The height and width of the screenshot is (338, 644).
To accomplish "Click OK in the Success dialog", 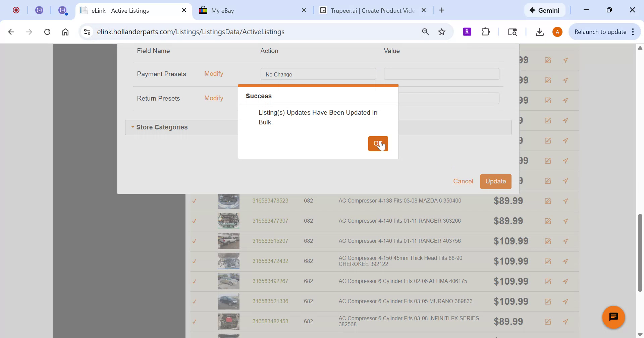I will pos(378,144).
